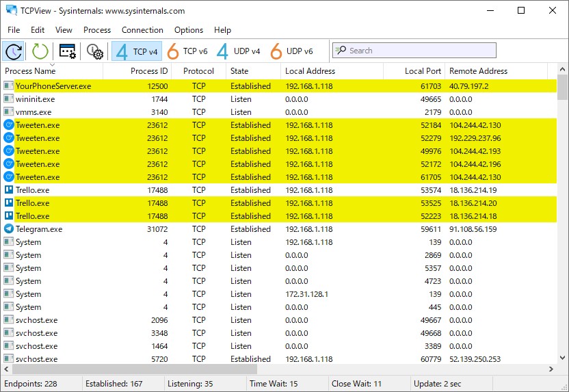Screen dimensions: 569x392
Task: Toggle the UDP v6 filter
Action: coord(291,51)
